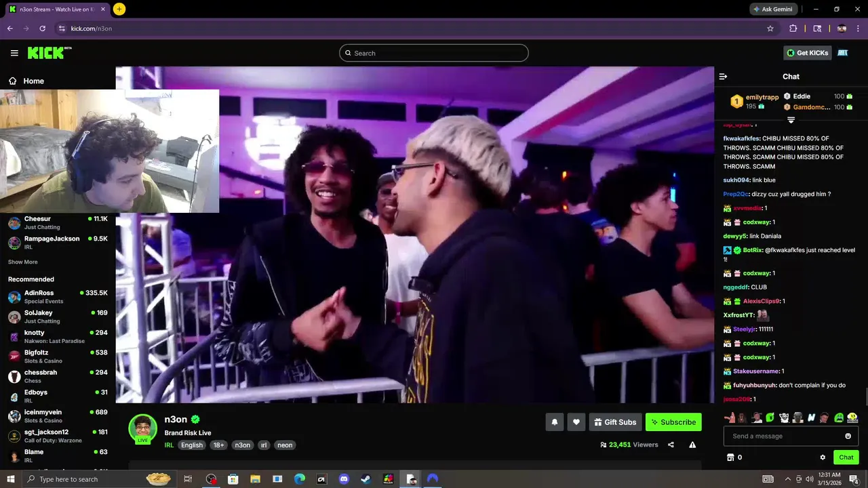Open chessbrah channel in sidebar
Screen dimensions: 868x488
[58, 376]
